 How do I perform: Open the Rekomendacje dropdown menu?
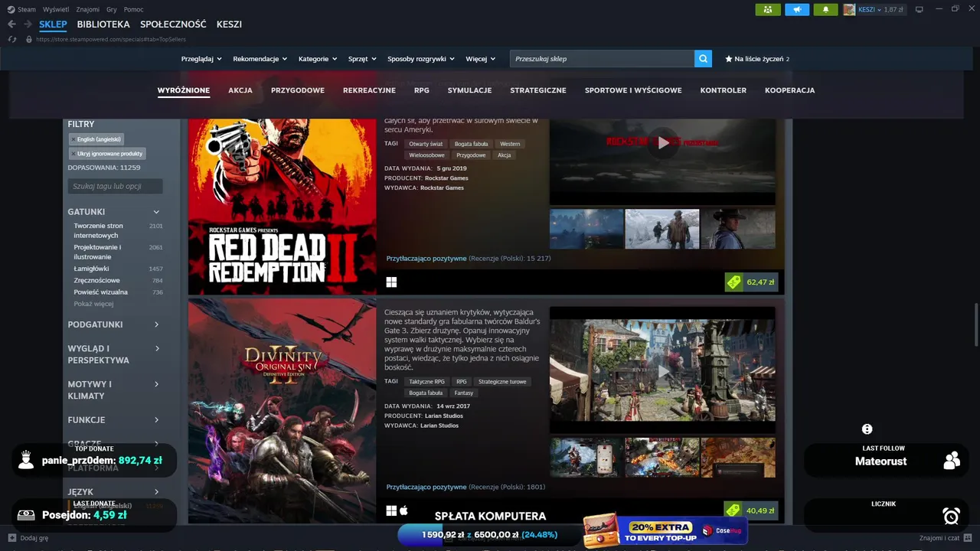260,59
